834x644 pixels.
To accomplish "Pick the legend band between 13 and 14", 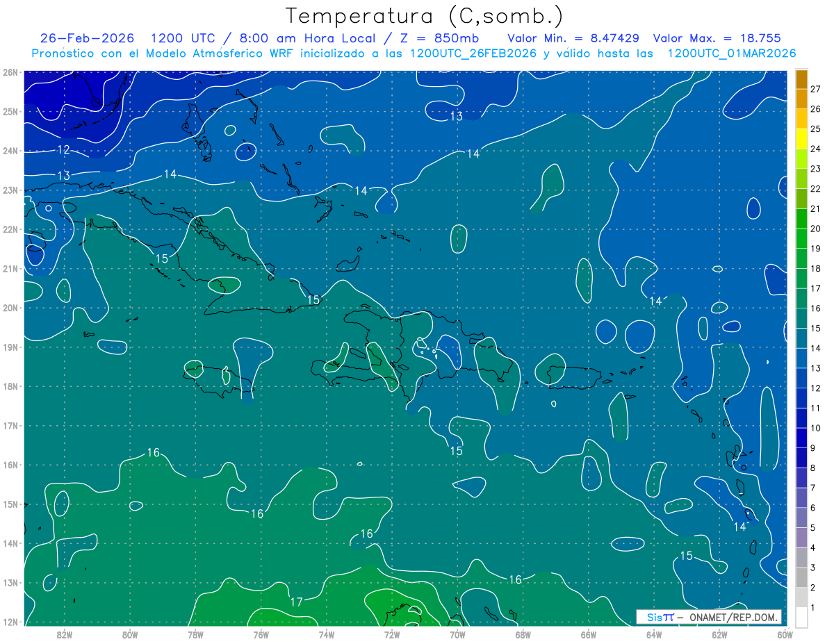I will 801,358.
